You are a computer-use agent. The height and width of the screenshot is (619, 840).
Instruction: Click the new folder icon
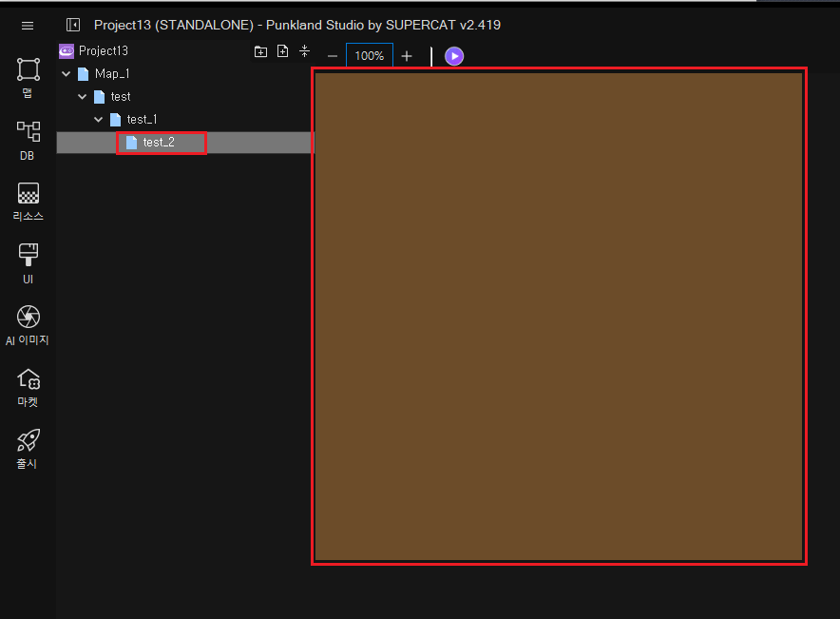coord(260,51)
